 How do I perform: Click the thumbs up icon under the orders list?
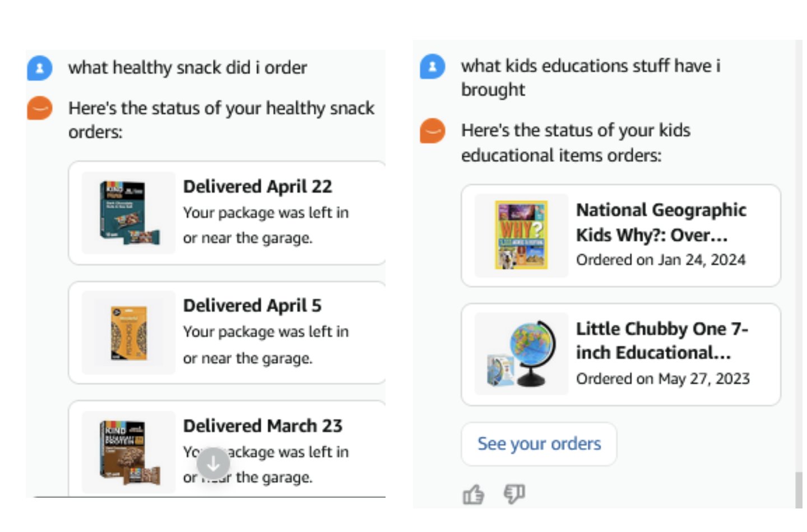point(474,493)
